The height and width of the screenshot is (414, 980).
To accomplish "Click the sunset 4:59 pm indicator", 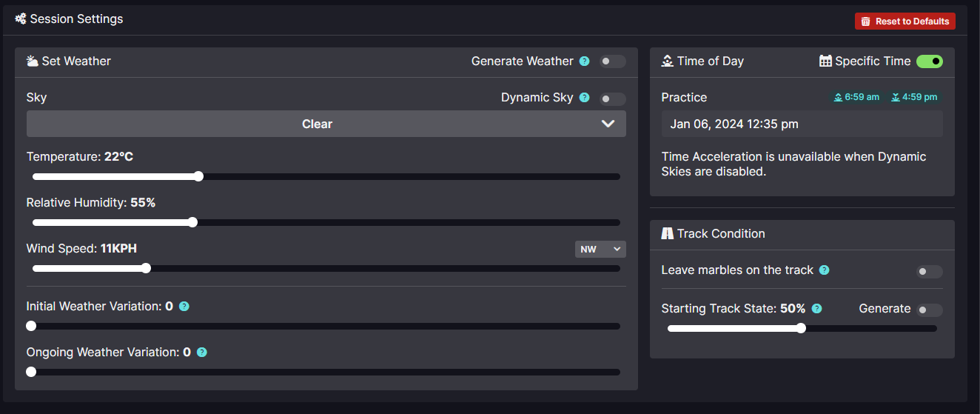I will click(914, 97).
